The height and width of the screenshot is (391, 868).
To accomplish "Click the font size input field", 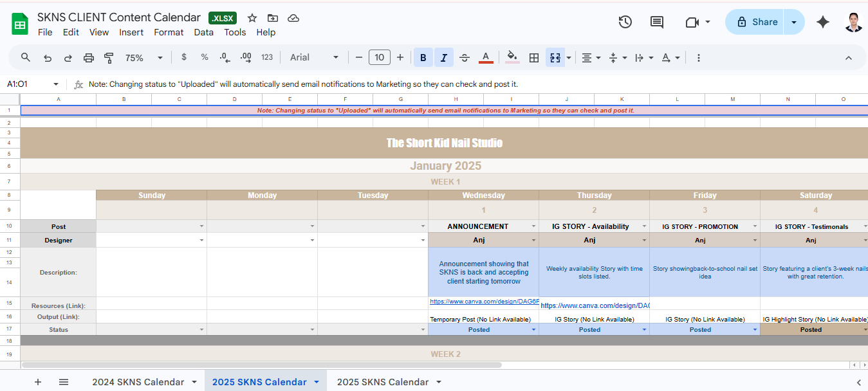I will tap(380, 58).
